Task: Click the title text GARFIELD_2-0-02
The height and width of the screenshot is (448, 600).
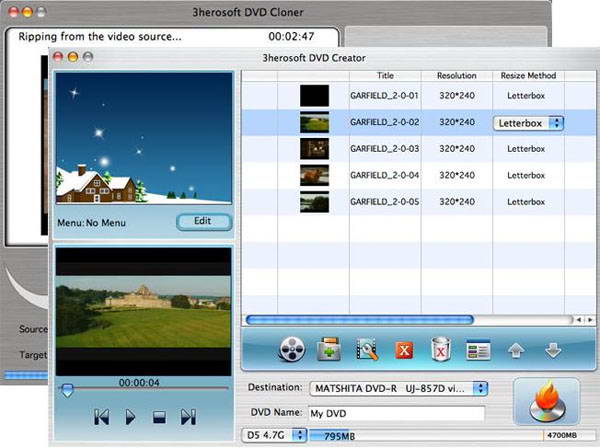Action: pyautogui.click(x=385, y=122)
